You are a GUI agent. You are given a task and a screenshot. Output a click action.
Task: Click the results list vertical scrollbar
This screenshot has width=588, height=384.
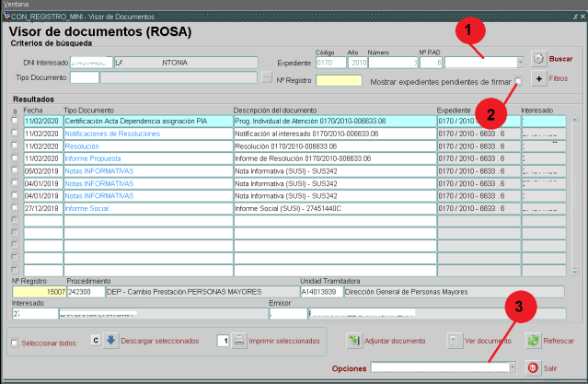coord(572,193)
